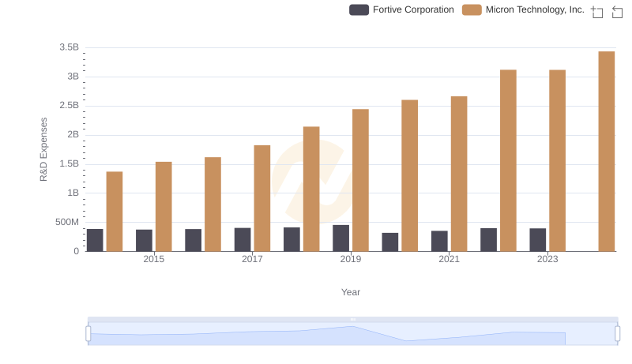Click the 500M y-axis label
The image size is (632, 364).
click(67, 222)
